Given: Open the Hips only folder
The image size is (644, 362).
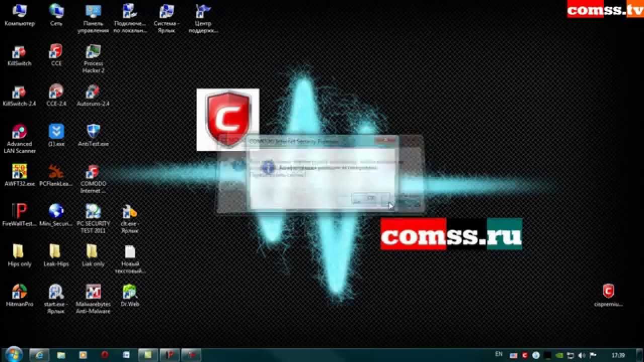Looking at the screenshot, I should click(x=19, y=255).
